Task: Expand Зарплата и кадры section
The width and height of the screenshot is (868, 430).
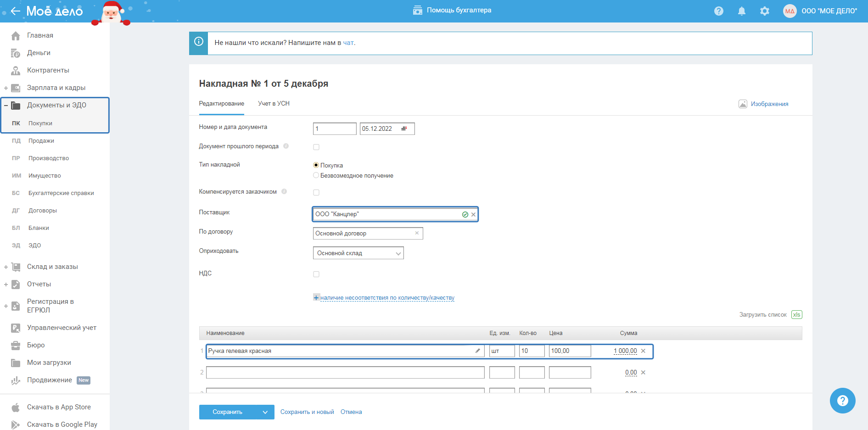Action: coord(6,88)
